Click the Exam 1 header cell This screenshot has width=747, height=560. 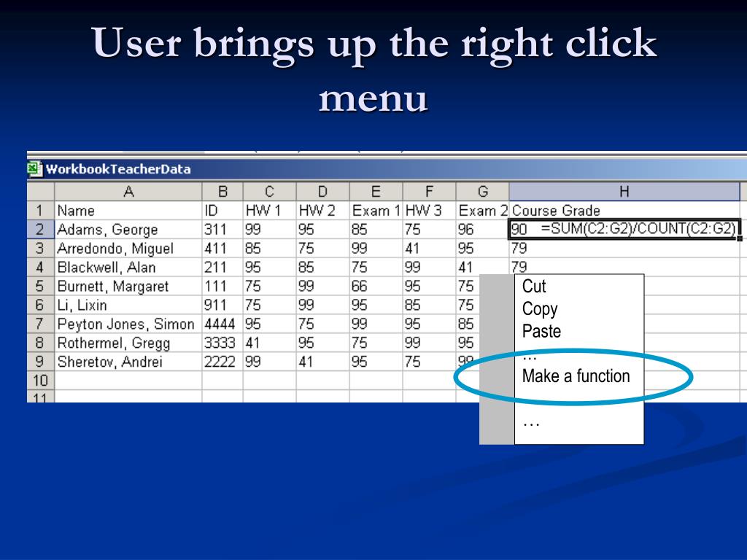point(376,211)
